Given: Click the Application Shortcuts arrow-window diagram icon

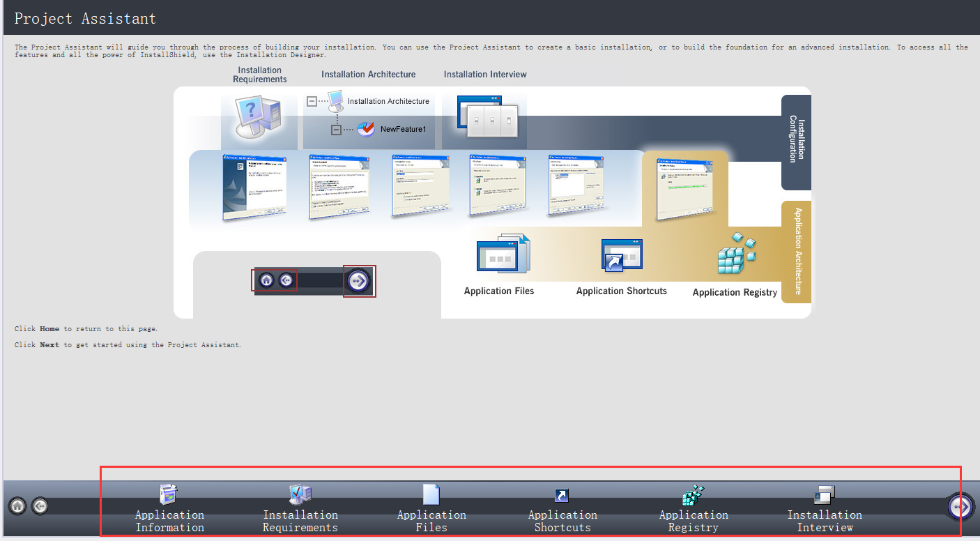Looking at the screenshot, I should [622, 256].
